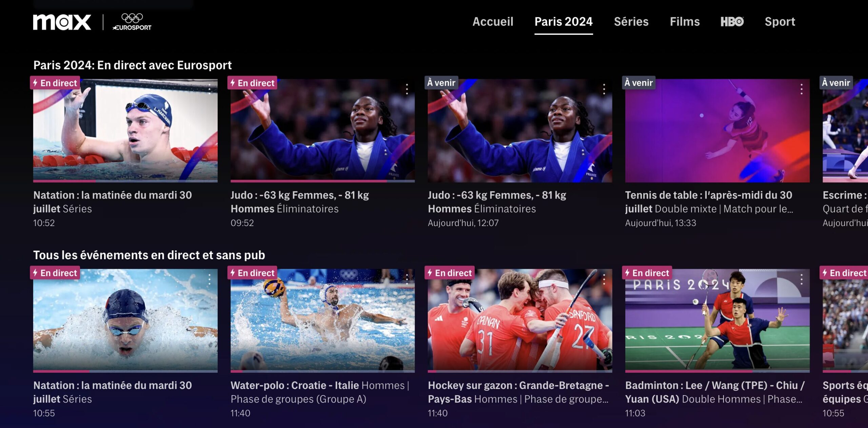Open the HBO hub logo
Viewport: 868px width, 428px height.
click(732, 22)
